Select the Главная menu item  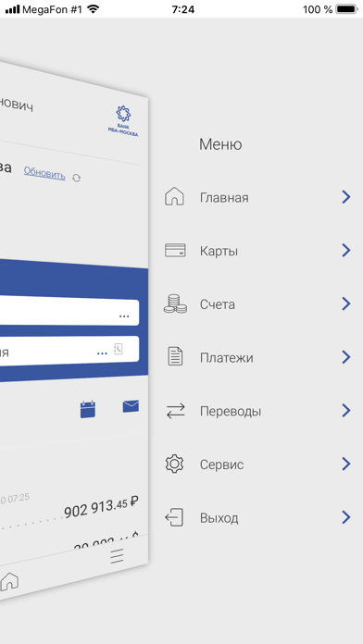(x=257, y=197)
